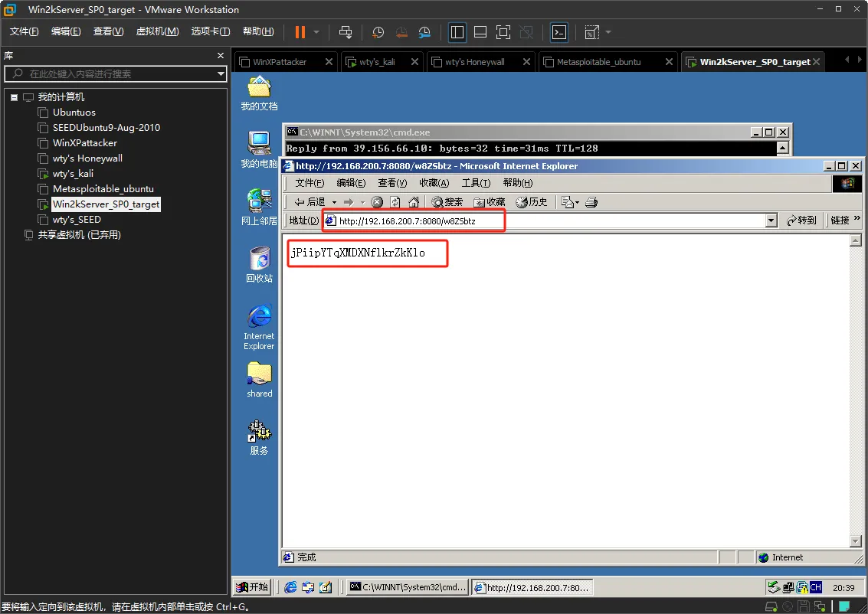Switch to the wty's_kali tab
This screenshot has width=868, height=614.
377,62
